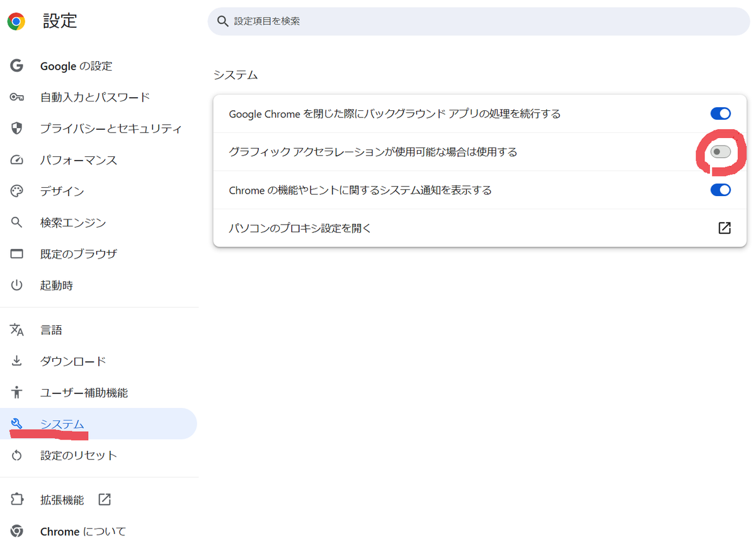
Task: Click the Chrome icon beside Chrome について
Action: [x=16, y=531]
